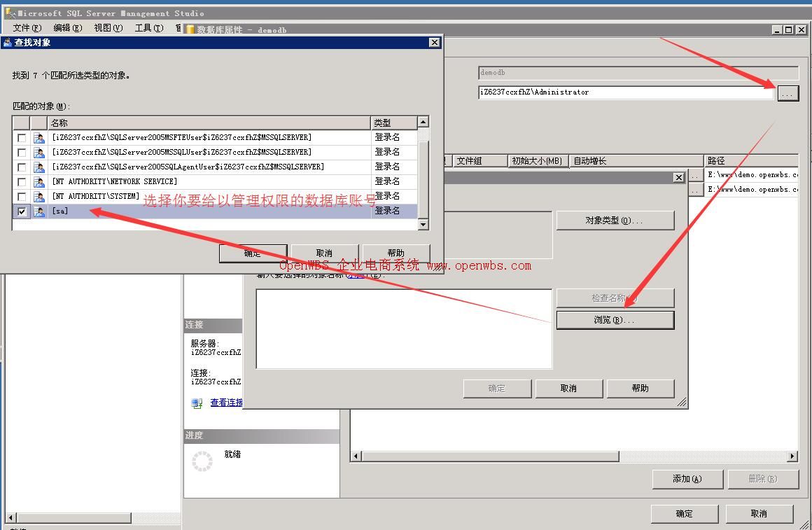
Task: Click the login icon beside the [sa] row
Action: point(39,211)
